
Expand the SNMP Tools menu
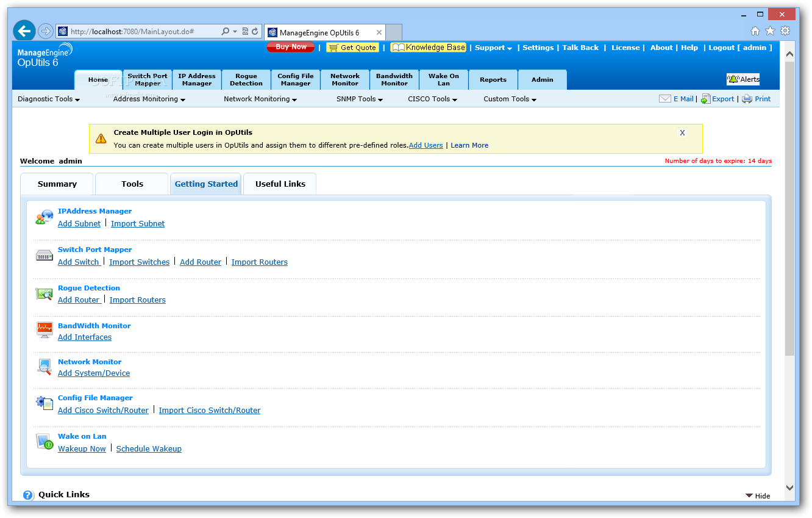[360, 99]
